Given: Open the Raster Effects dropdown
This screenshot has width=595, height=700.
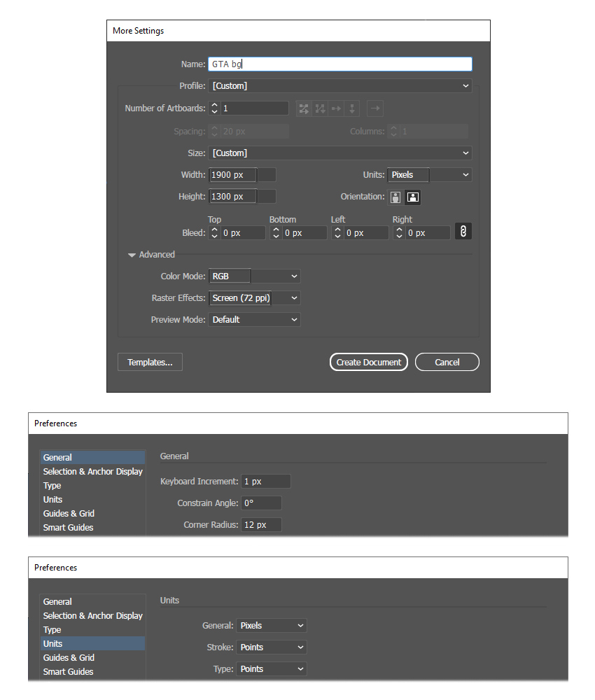Looking at the screenshot, I should point(254,297).
